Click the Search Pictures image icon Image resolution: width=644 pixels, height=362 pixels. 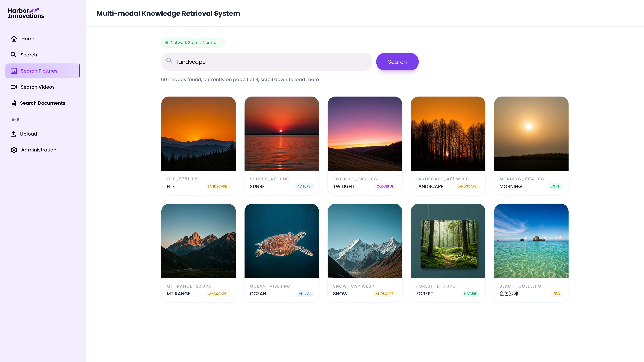pos(14,71)
